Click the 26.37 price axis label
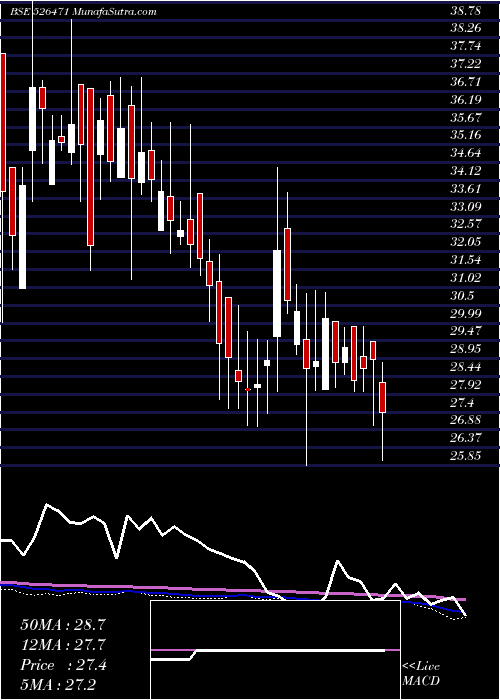This screenshot has width=500, height=700. tap(465, 439)
